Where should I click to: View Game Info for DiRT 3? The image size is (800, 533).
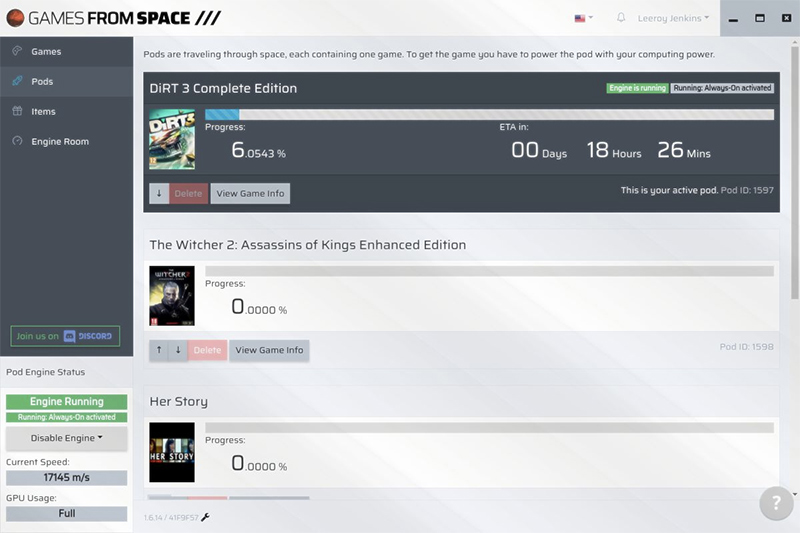tap(250, 193)
